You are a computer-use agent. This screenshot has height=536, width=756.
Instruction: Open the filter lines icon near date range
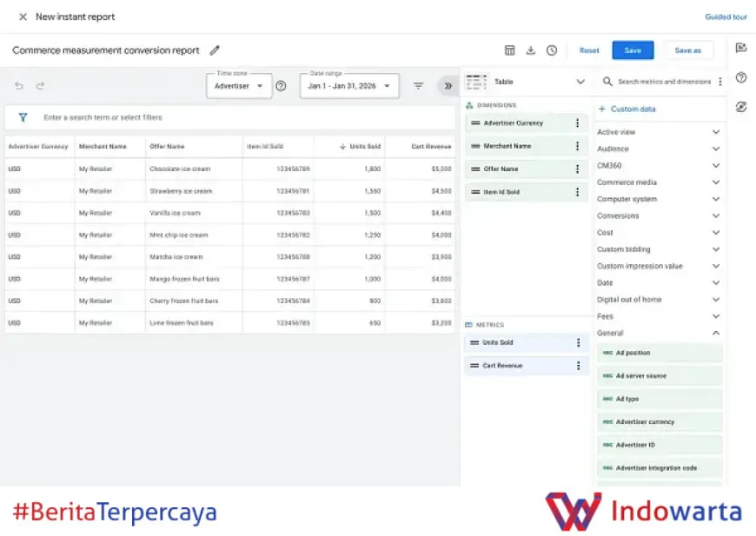(419, 86)
